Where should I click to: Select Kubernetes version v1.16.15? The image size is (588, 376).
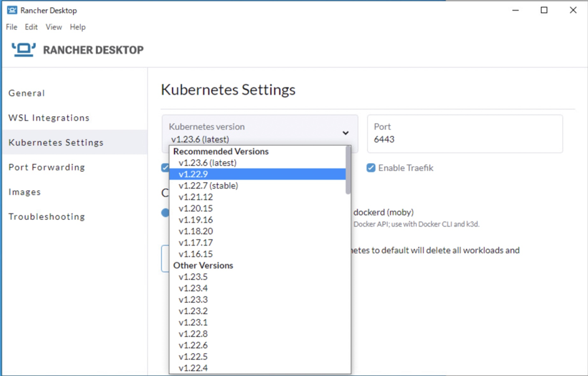coord(257,254)
